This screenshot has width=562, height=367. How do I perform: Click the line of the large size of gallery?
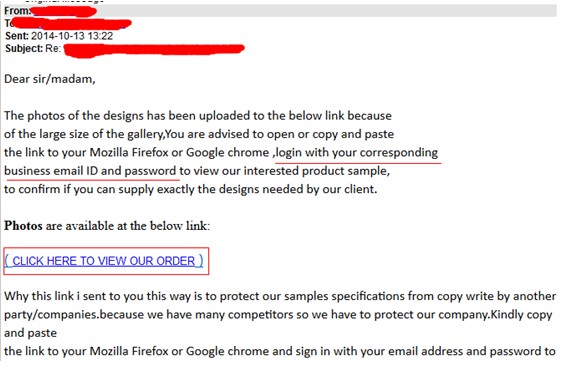[199, 134]
